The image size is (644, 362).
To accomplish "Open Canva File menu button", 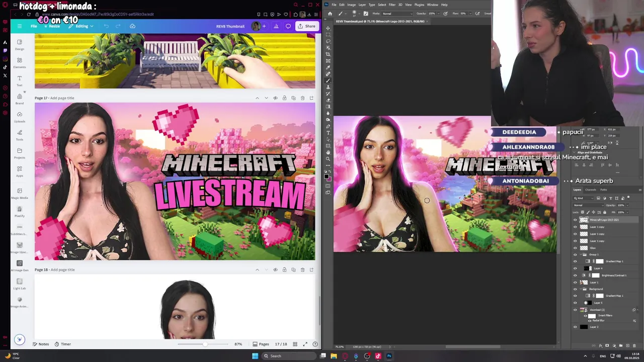I will click(34, 26).
